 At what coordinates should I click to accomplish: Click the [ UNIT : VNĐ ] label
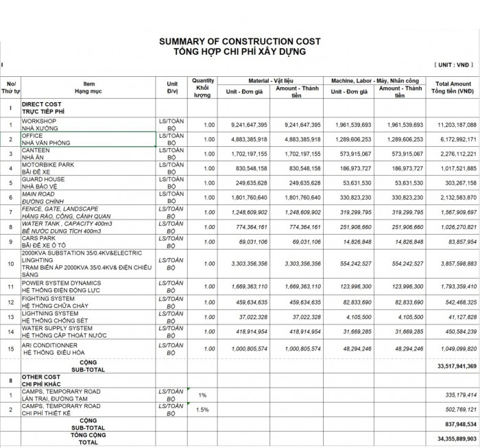454,64
